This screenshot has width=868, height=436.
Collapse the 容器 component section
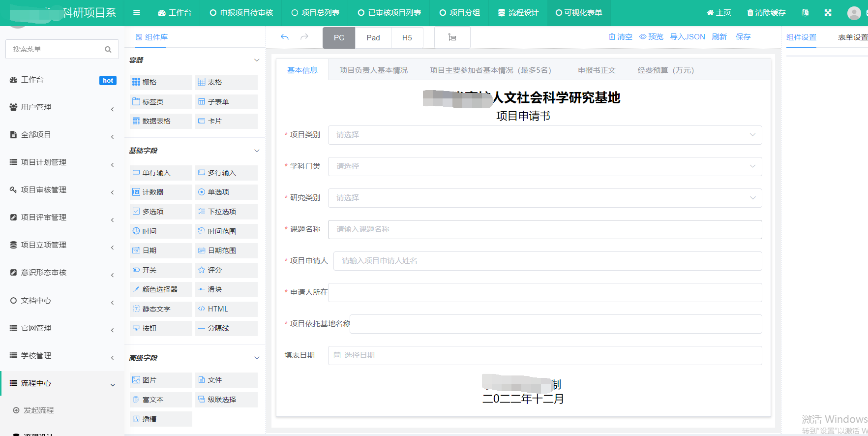pos(257,60)
